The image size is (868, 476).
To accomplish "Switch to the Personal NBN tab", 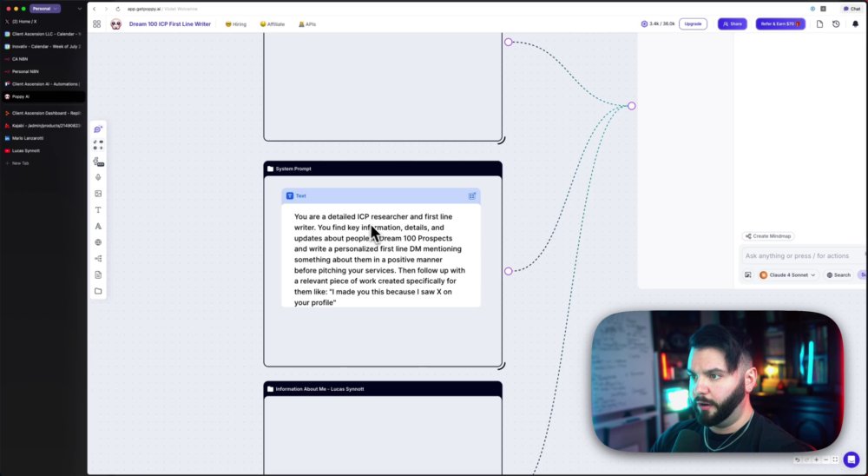I will [x=43, y=71].
